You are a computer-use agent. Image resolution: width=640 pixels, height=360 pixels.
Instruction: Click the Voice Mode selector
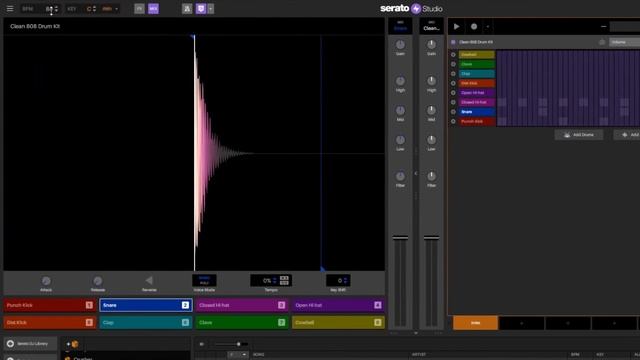tap(204, 280)
